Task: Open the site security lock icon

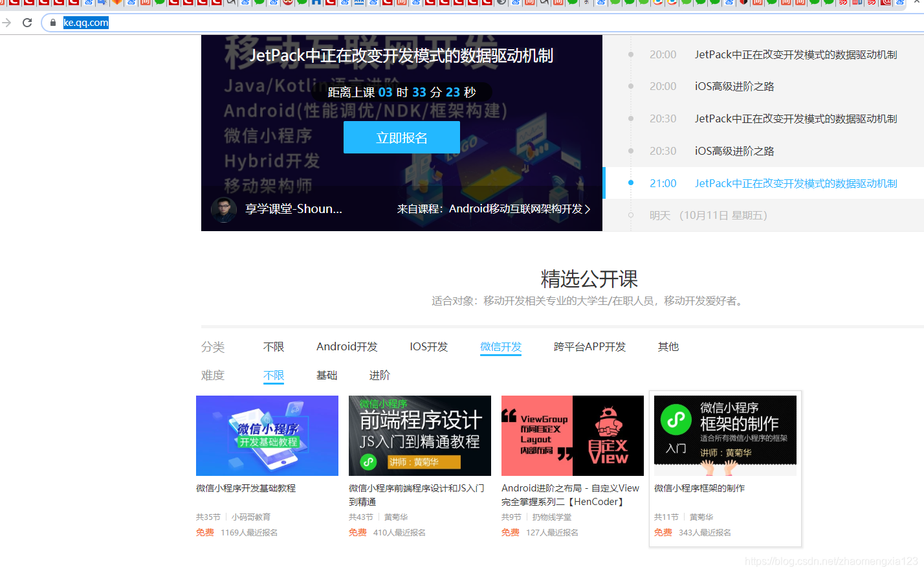Action: click(x=53, y=23)
